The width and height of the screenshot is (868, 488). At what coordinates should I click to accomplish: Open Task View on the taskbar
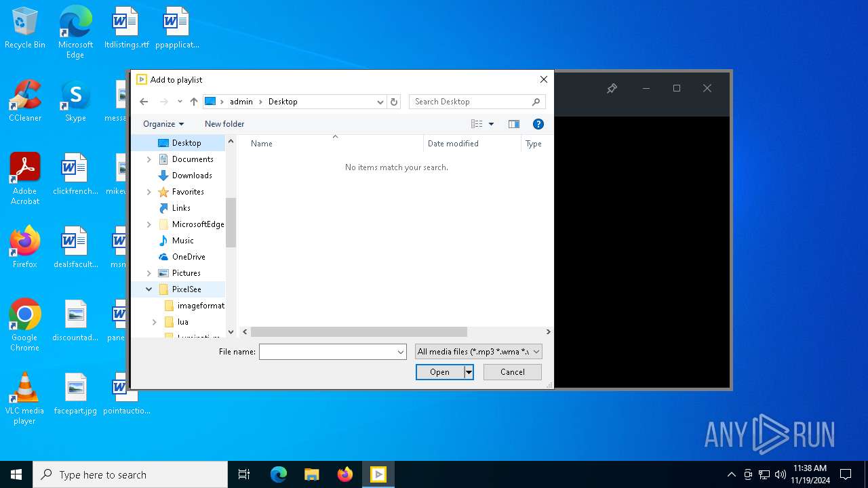coord(244,474)
